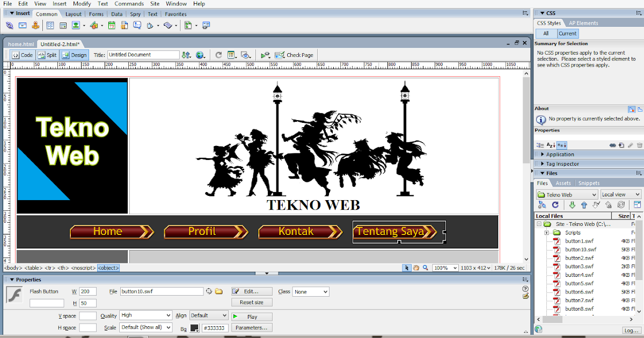Open the Tekno Web site dropdown
644x338 pixels.
pyautogui.click(x=567, y=195)
